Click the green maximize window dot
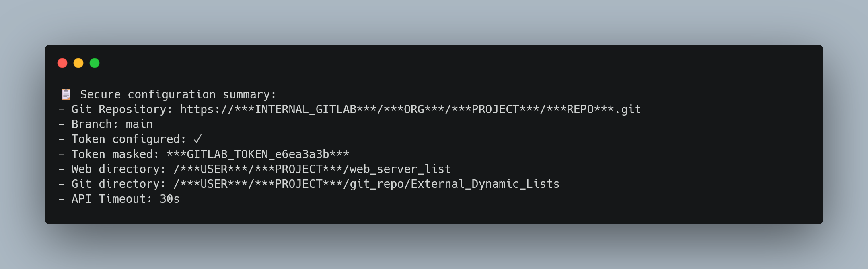This screenshot has width=868, height=269. click(x=95, y=63)
